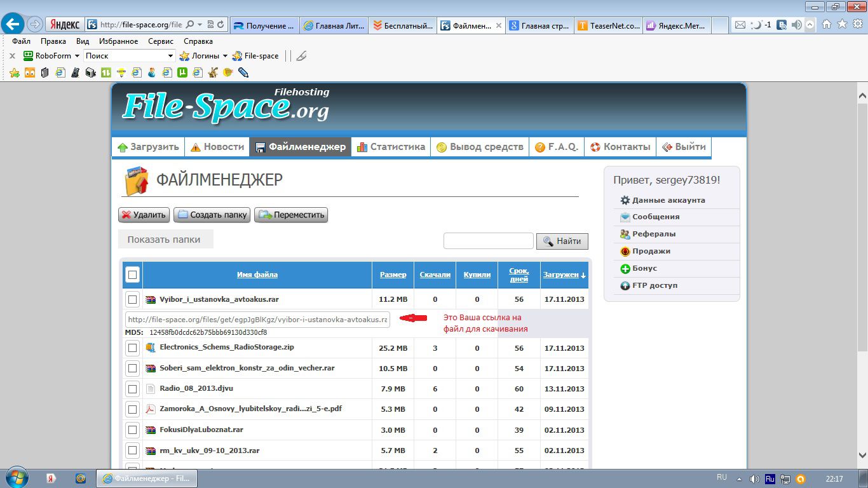Click the FILEMANAGER folder header icon

pos(136,181)
